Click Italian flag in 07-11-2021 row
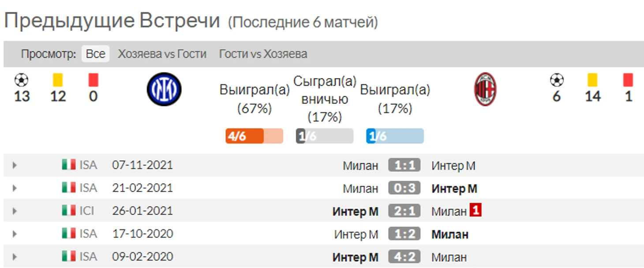644x268 pixels. [x=69, y=165]
